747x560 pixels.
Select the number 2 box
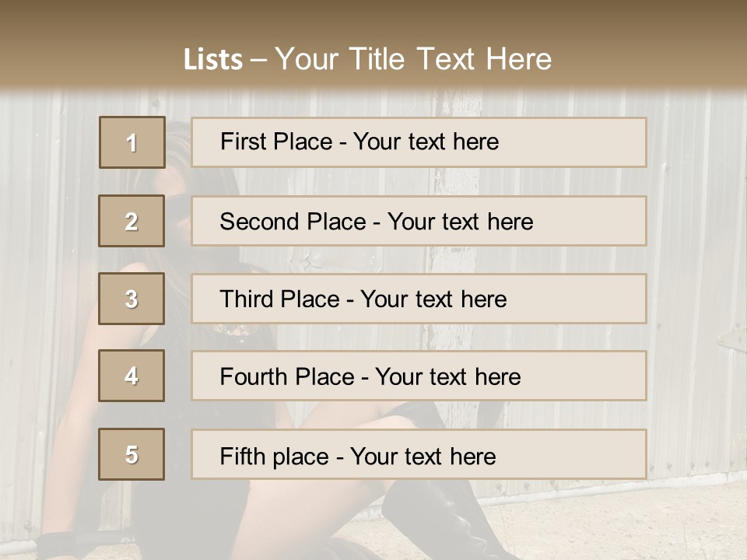pyautogui.click(x=132, y=221)
